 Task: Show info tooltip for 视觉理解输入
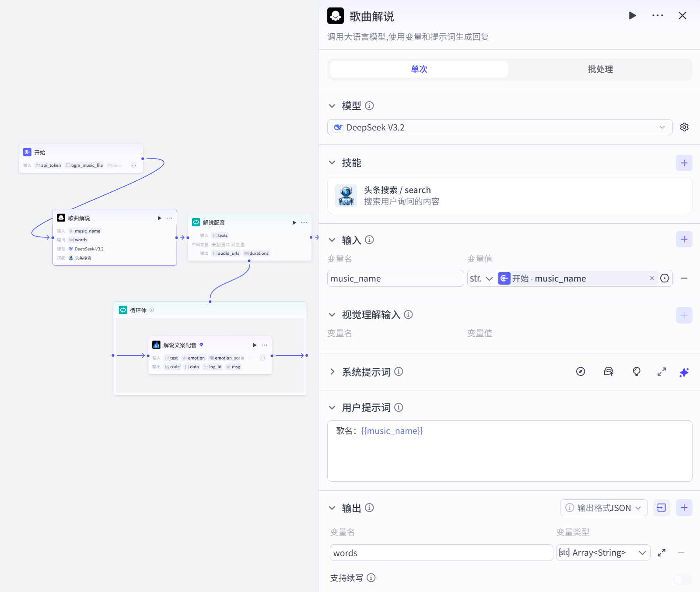408,314
